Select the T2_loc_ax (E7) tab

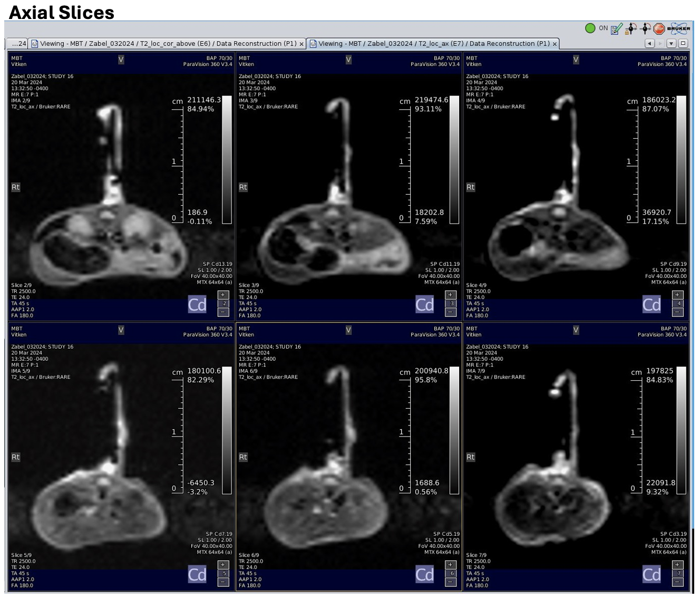tap(430, 44)
